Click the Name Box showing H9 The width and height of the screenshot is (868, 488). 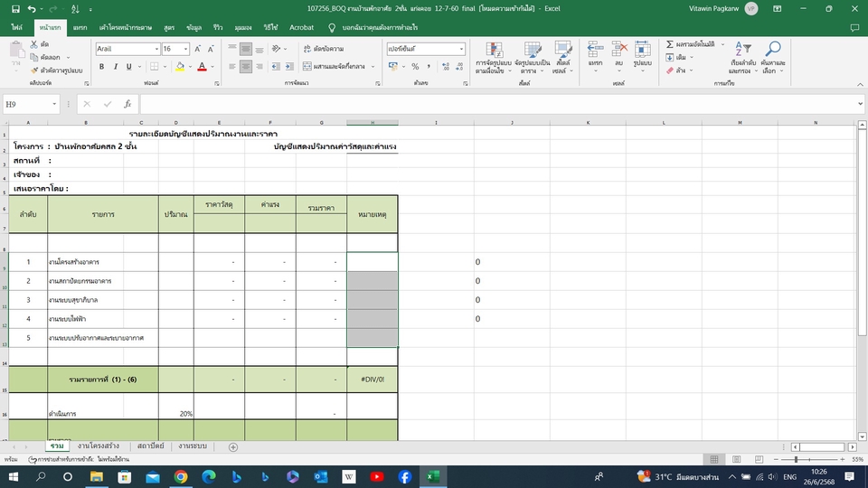pyautogui.click(x=34, y=104)
